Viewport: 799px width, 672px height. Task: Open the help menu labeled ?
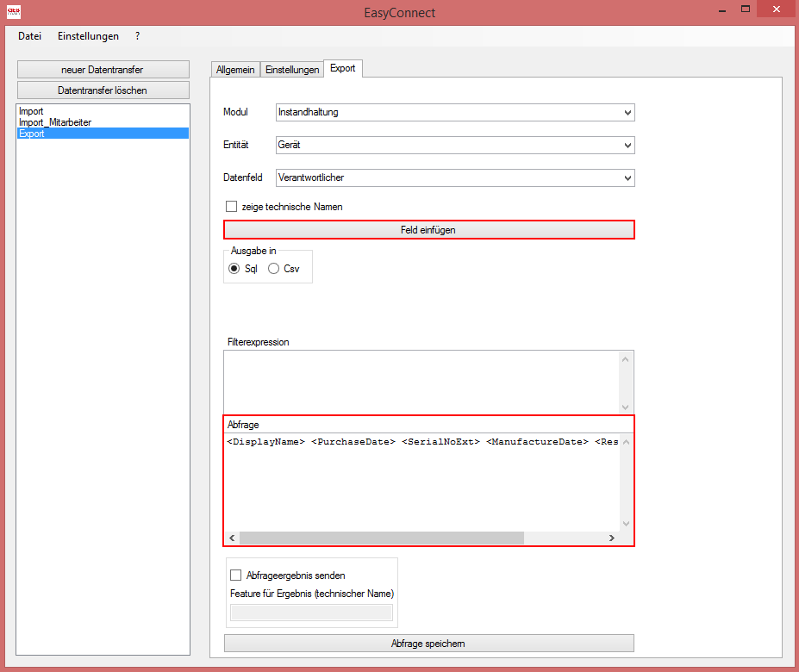[136, 36]
